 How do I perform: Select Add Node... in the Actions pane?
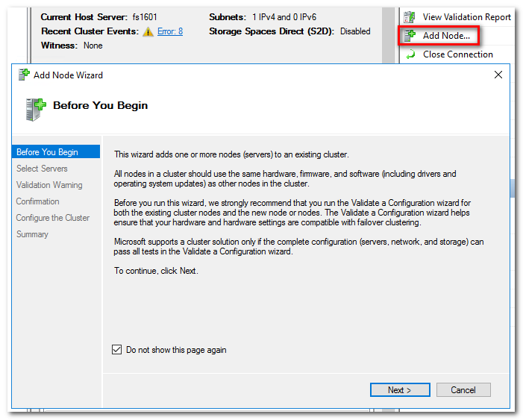coord(446,36)
